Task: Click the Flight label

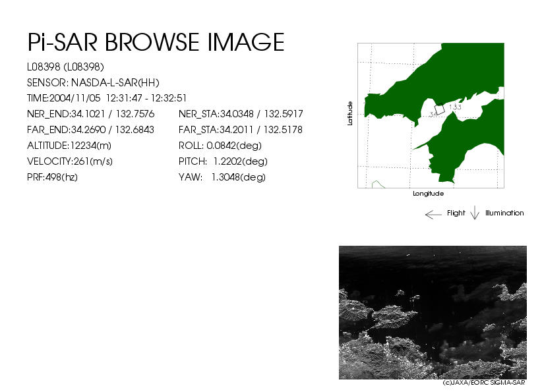Action: click(x=456, y=213)
